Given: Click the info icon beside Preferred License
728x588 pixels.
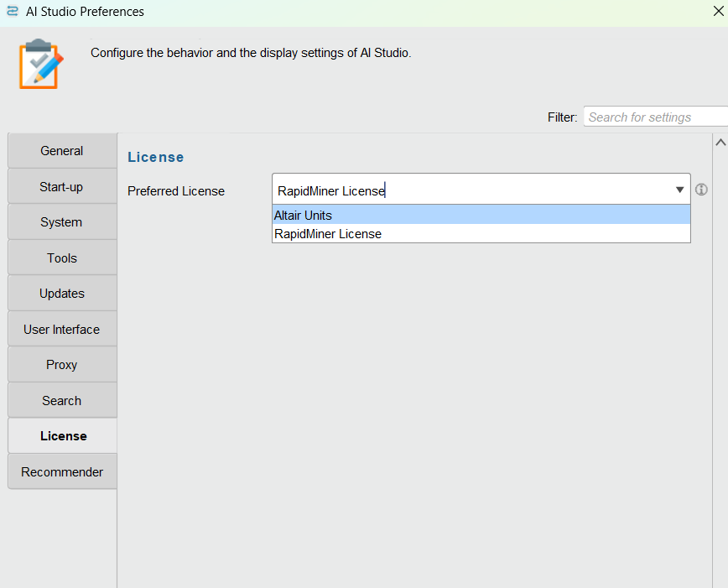Looking at the screenshot, I should coord(701,190).
